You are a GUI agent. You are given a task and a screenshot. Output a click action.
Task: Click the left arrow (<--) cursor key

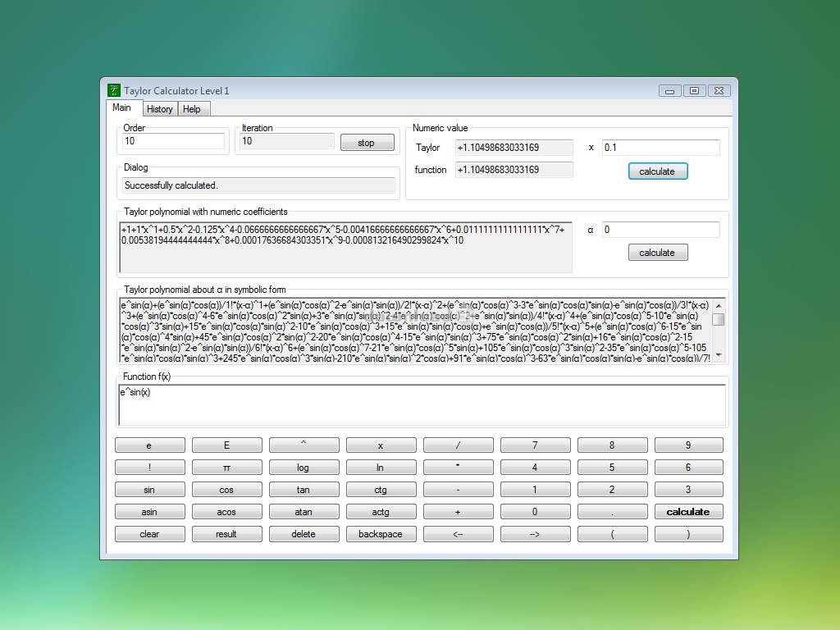coord(458,534)
